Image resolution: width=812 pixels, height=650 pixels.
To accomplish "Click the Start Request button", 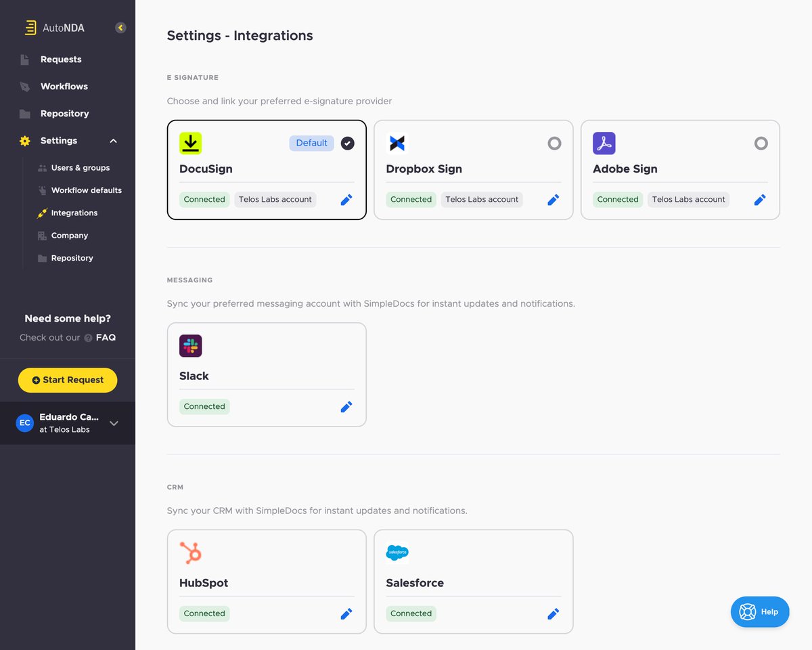I will (x=68, y=380).
